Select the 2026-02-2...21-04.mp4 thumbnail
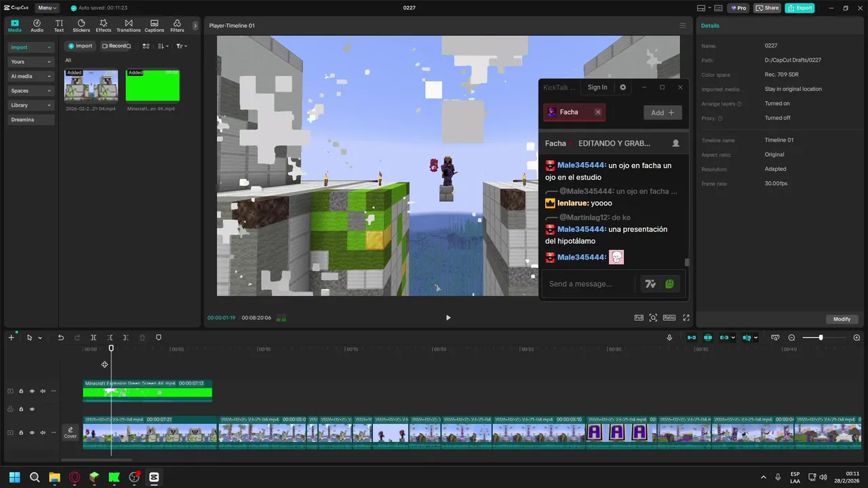 click(91, 85)
